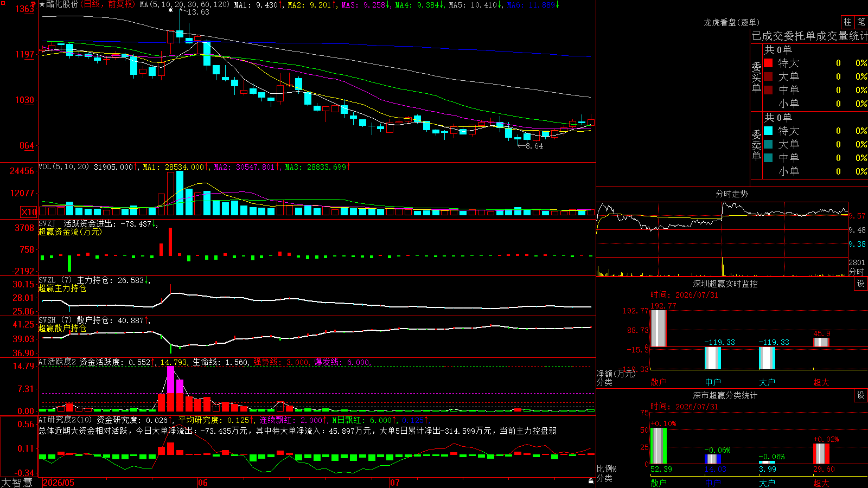Click the tallest volume bar in the VOL panel
The width and height of the screenshot is (868, 488).
pyautogui.click(x=180, y=193)
